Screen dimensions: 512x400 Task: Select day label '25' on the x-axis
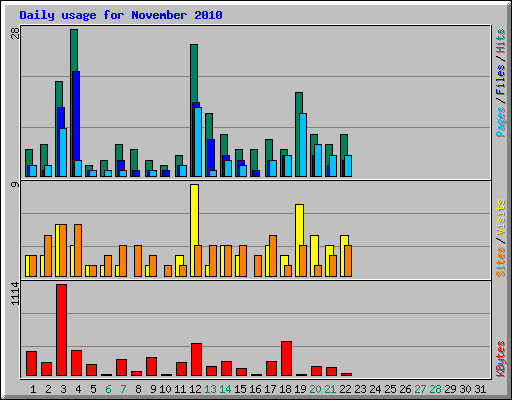[x=390, y=389]
